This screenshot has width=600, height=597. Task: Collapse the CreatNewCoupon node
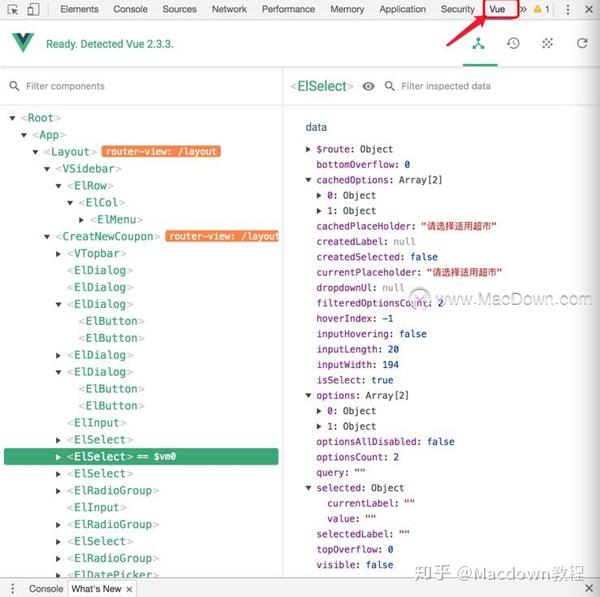click(47, 237)
